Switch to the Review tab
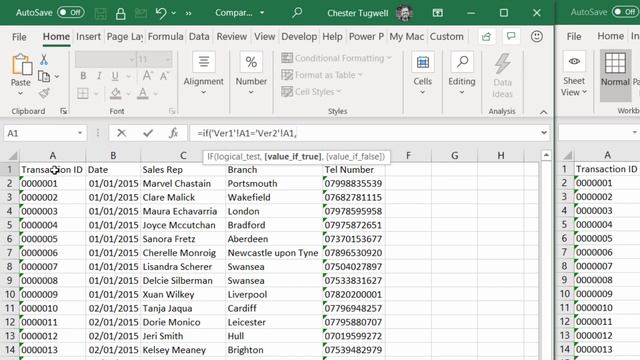Screen dimensions: 640x360 [231, 36]
